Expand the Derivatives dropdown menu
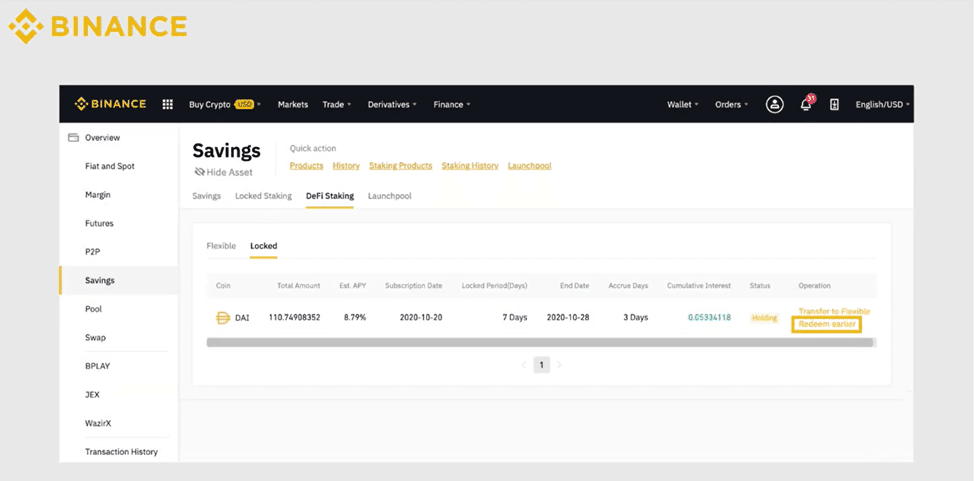Viewport: 975px width, 481px height. point(392,104)
